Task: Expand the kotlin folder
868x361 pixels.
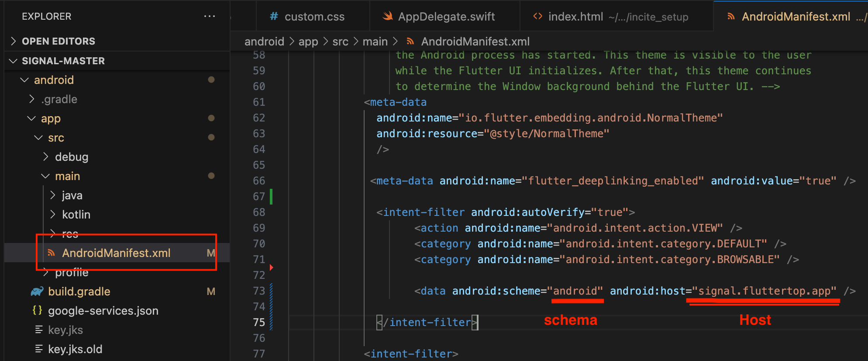Action: (52, 215)
